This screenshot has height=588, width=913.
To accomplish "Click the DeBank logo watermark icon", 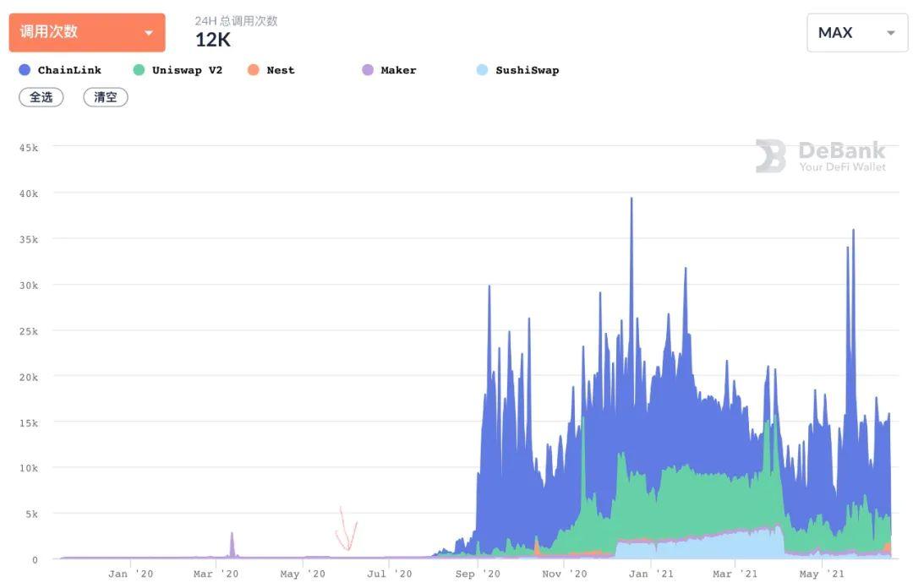I will (x=770, y=156).
